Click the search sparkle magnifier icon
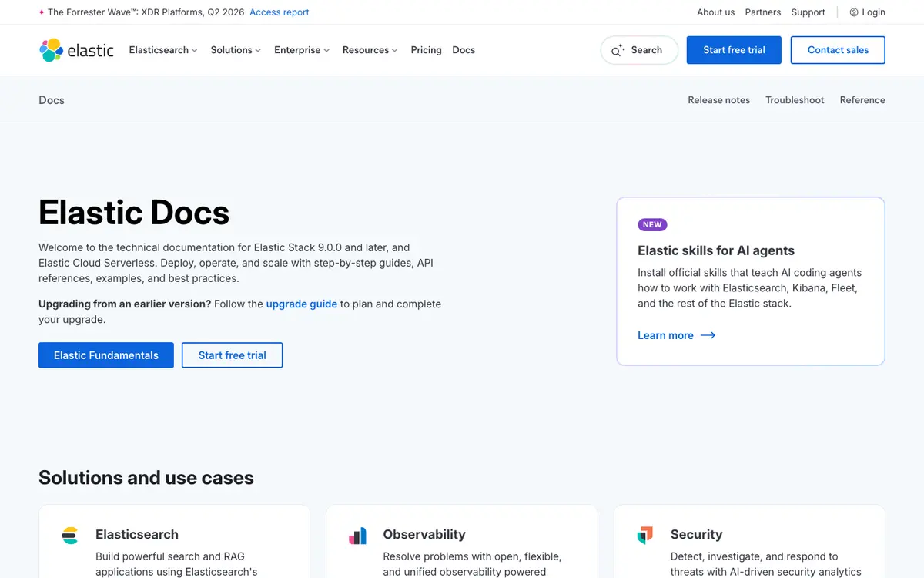This screenshot has width=924, height=578. [617, 50]
